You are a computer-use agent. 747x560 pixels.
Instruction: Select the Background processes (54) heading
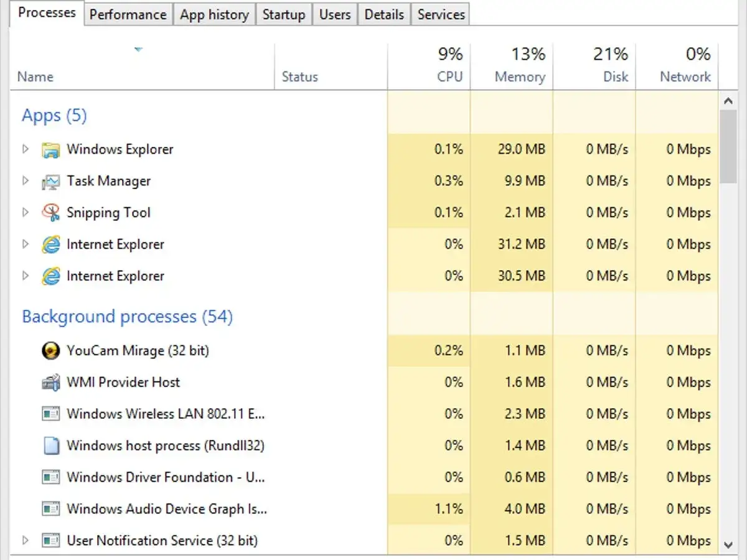127,317
